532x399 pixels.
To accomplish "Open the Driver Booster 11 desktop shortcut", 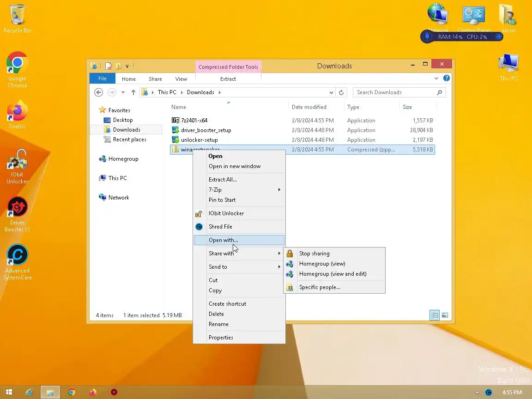I will [17, 215].
